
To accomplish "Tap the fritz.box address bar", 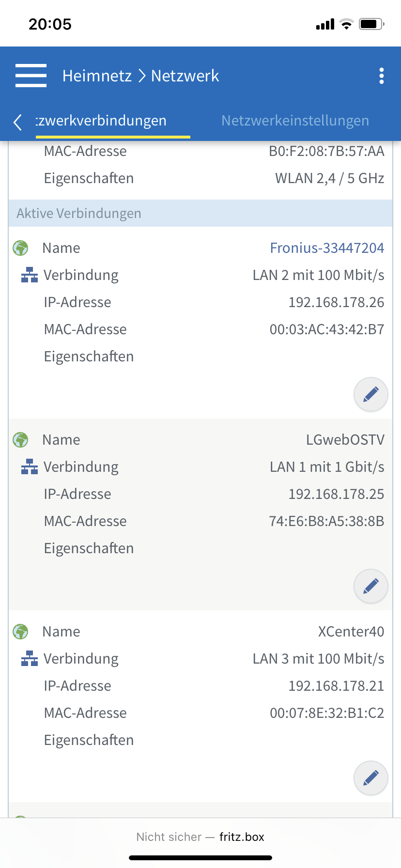I will click(200, 837).
